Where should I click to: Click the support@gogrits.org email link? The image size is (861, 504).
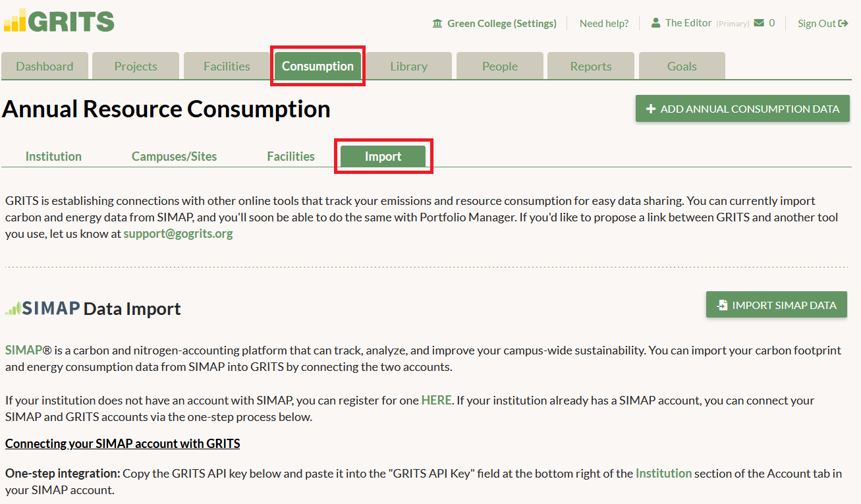pyautogui.click(x=178, y=234)
